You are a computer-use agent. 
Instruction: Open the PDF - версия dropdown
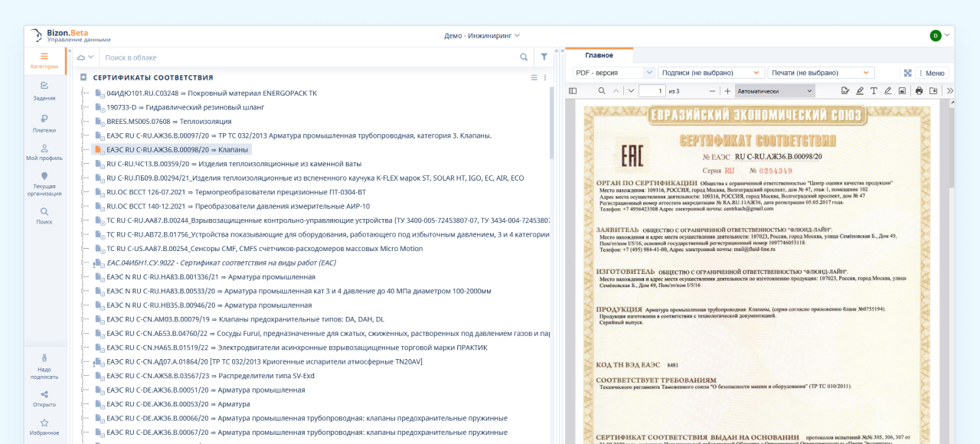(x=614, y=73)
